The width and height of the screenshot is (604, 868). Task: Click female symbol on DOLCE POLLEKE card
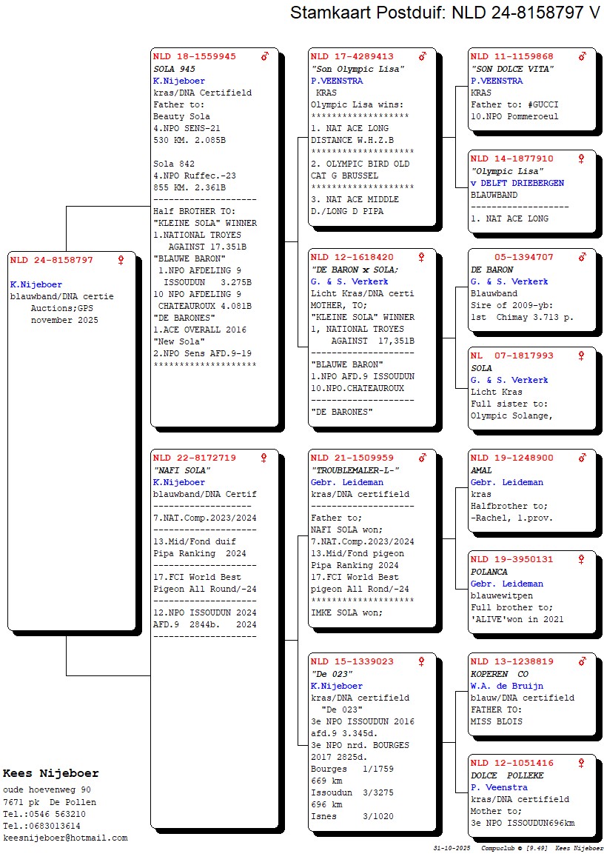point(582,763)
